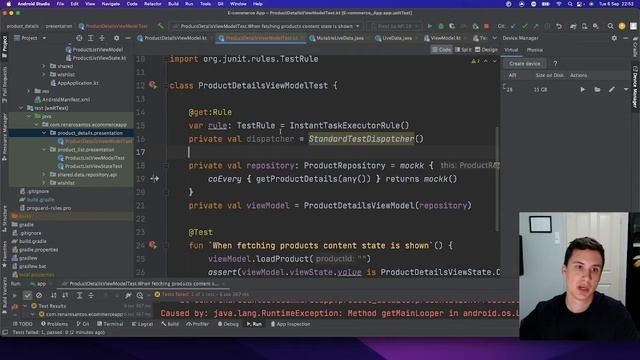Open the Logcat tool window
This screenshot has height=360, width=640.
[x=142, y=324]
